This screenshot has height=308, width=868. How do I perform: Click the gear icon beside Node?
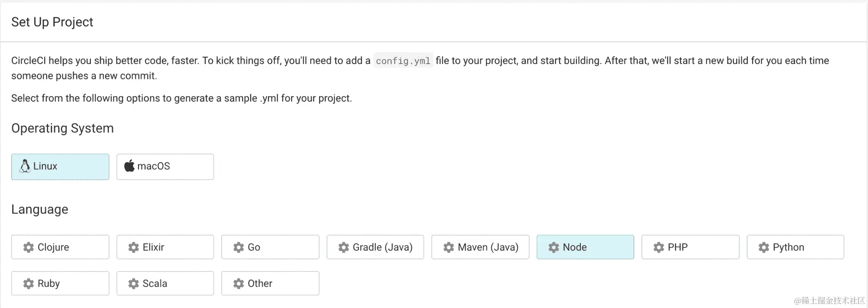tap(554, 247)
